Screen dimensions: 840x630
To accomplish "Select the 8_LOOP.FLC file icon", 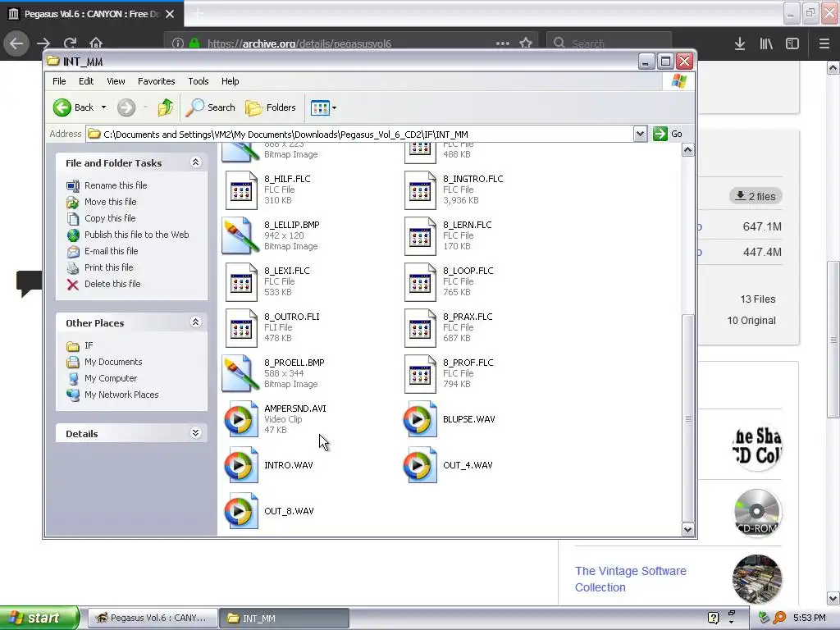I will [420, 282].
